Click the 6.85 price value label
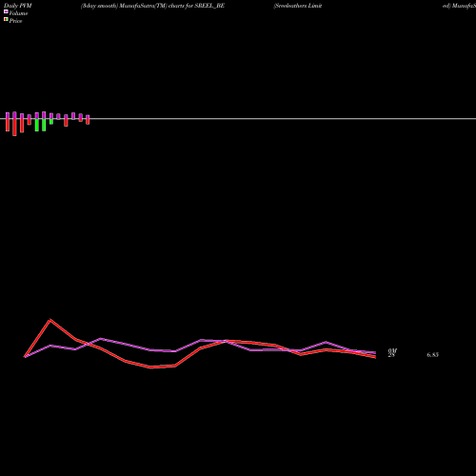 (432, 355)
